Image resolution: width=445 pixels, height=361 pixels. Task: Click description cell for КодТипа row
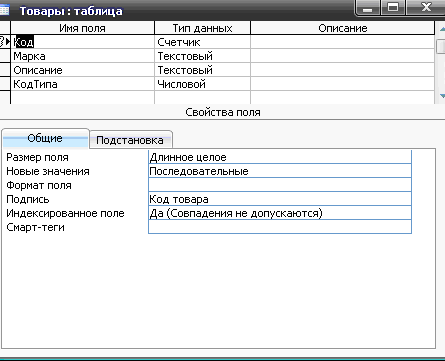(342, 84)
